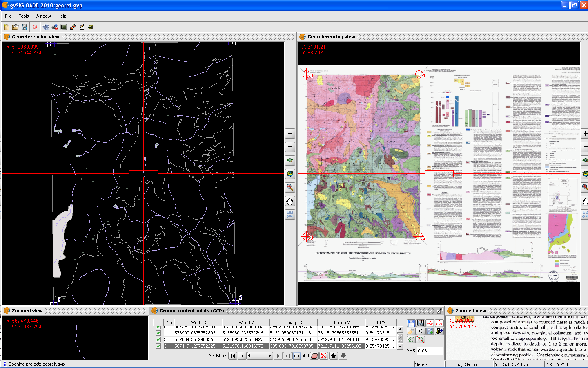Click the eraser icon to clear points

[x=314, y=356]
